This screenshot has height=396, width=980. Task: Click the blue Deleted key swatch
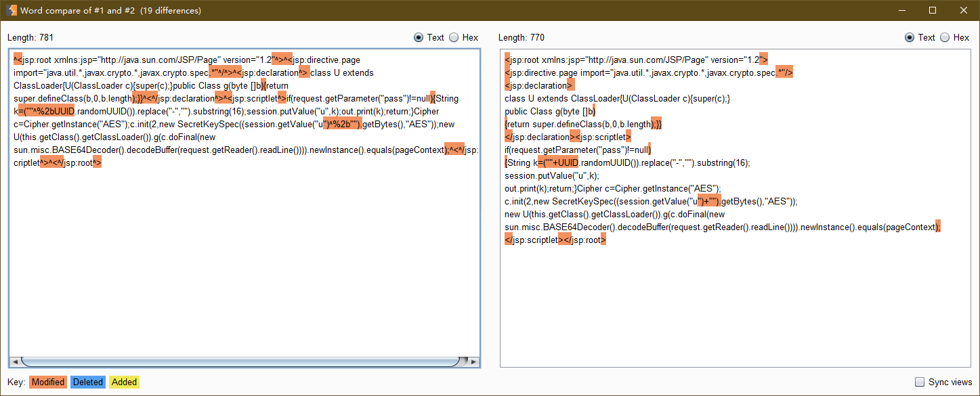point(88,382)
